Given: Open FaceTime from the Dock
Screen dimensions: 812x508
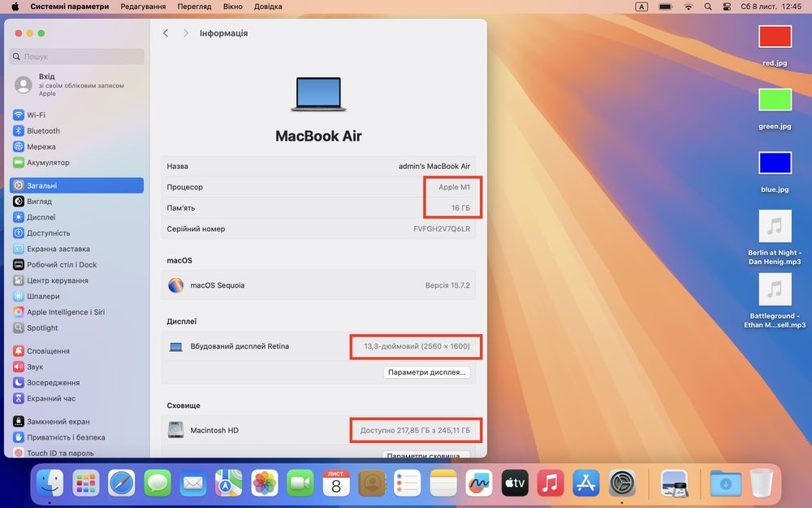Looking at the screenshot, I should 300,483.
